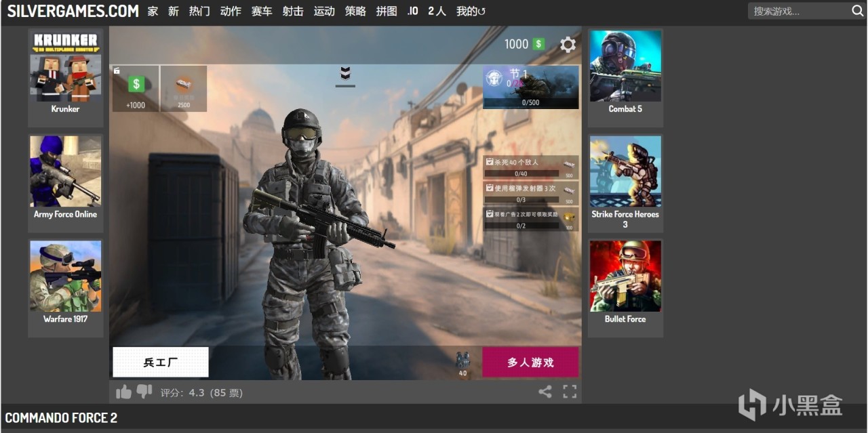868x433 pixels.
Task: Click the thumbs up icon
Action: pos(123,392)
